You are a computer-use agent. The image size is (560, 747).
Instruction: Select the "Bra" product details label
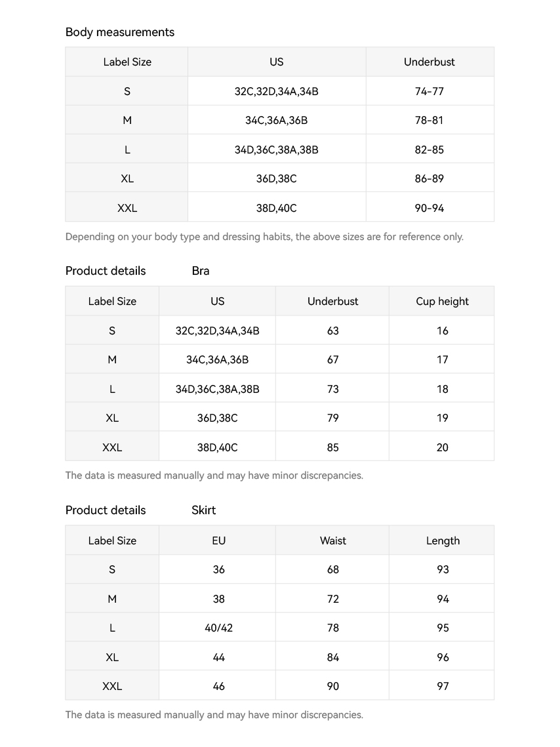click(201, 271)
